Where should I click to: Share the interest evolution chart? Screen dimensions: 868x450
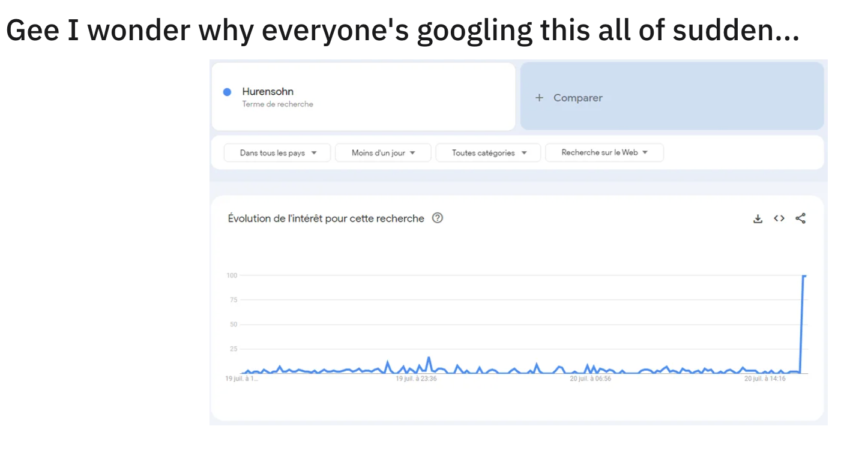[x=800, y=218]
